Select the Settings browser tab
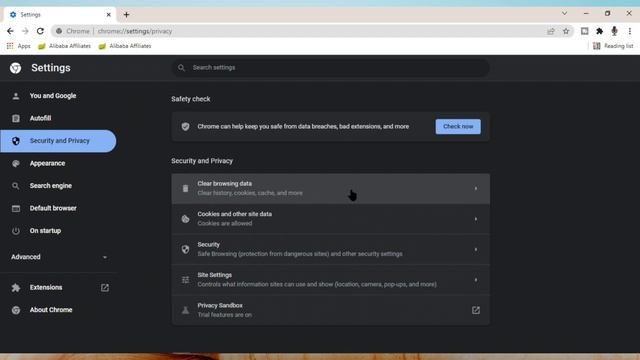 pyautogui.click(x=60, y=15)
